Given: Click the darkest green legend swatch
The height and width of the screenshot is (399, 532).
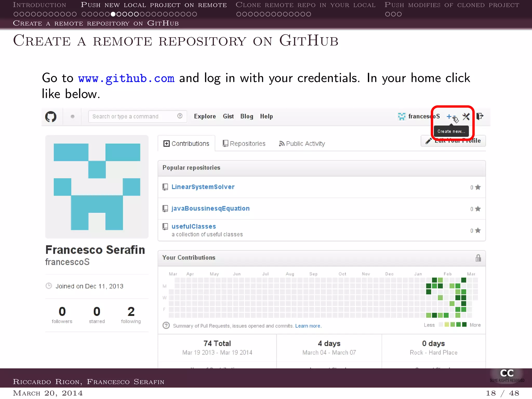Looking at the screenshot, I should point(464,324).
